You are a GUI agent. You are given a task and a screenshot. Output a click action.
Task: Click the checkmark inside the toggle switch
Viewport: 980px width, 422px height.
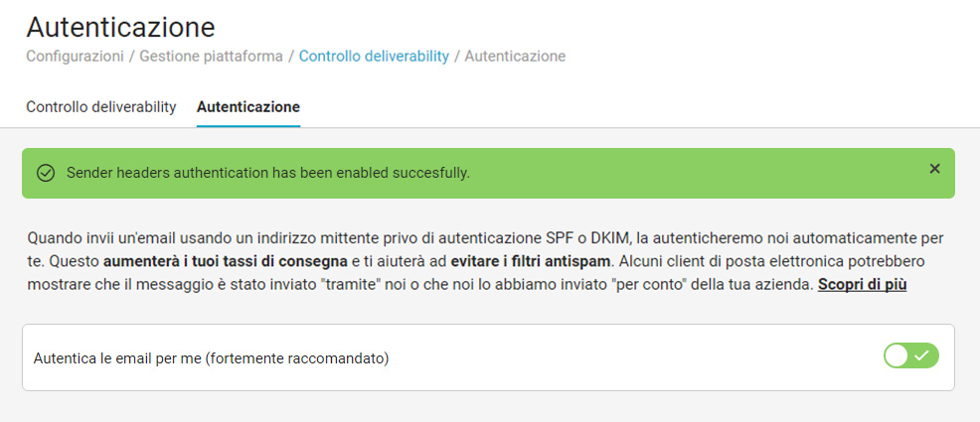point(923,355)
